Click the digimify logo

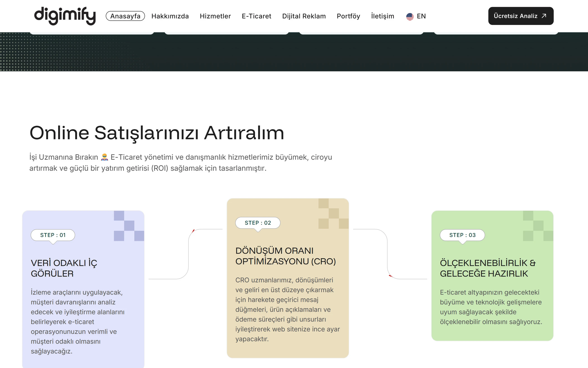(x=65, y=16)
